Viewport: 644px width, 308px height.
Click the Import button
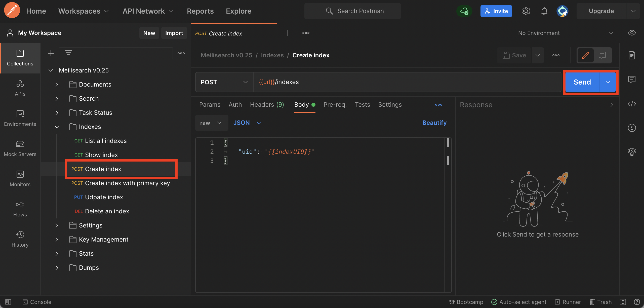174,33
